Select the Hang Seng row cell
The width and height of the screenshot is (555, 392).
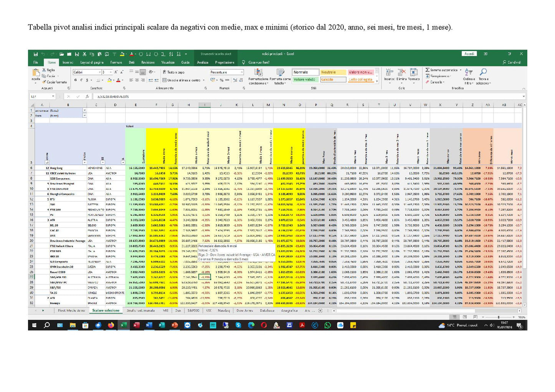(x=69, y=168)
